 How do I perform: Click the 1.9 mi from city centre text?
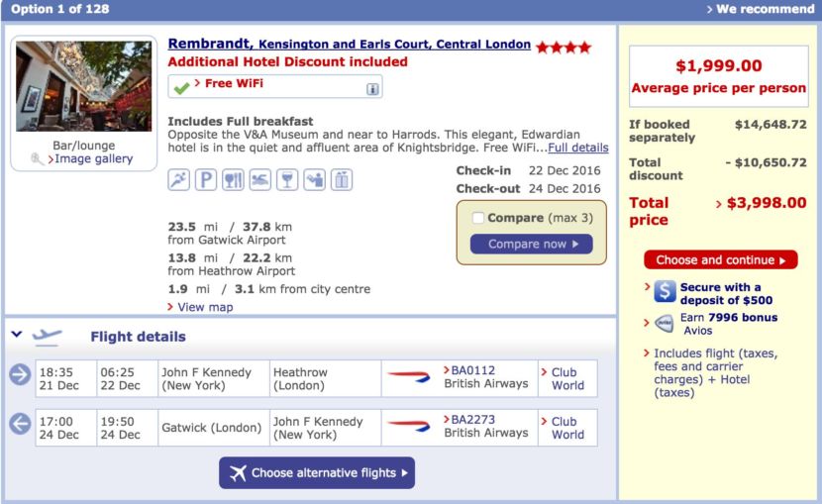(x=269, y=289)
